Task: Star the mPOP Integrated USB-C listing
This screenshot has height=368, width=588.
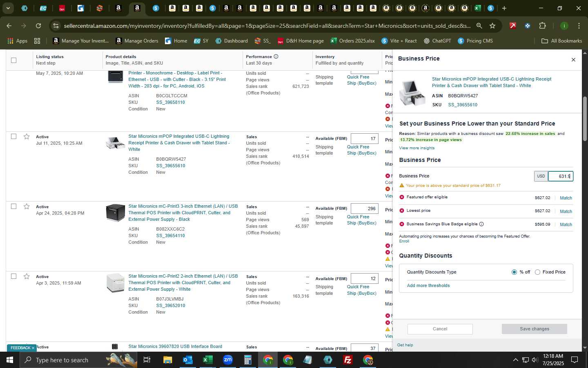Action: click(27, 137)
